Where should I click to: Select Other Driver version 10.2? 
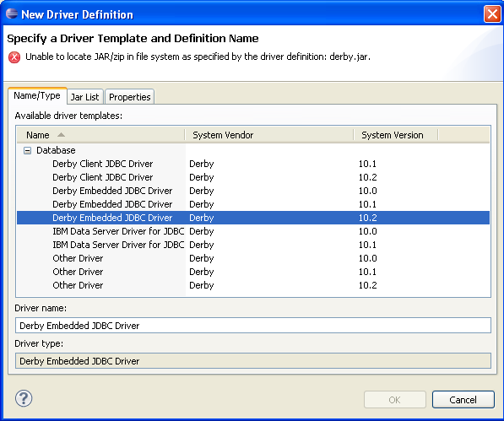(x=253, y=285)
